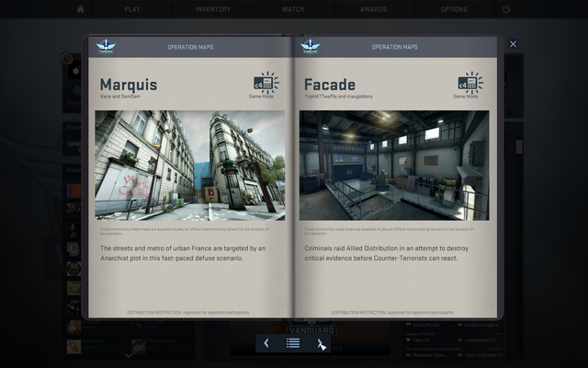Click the scrollbar handle in the right background panel
Image resolution: width=588 pixels, height=368 pixels.
[x=519, y=146]
